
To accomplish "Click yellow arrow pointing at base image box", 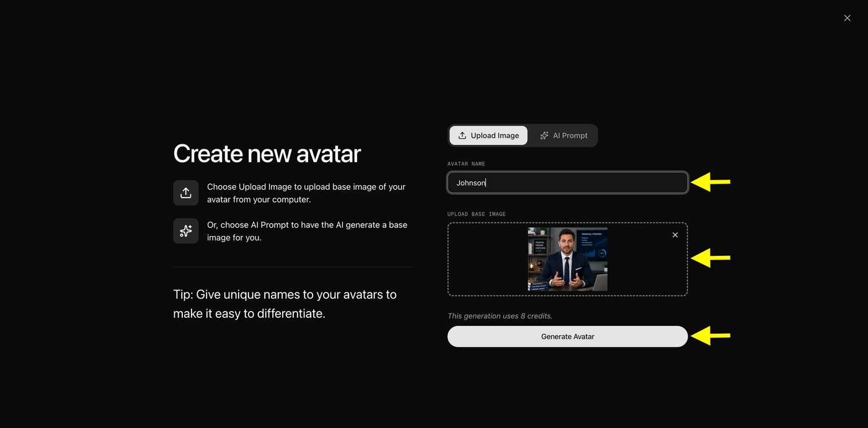I will point(711,258).
